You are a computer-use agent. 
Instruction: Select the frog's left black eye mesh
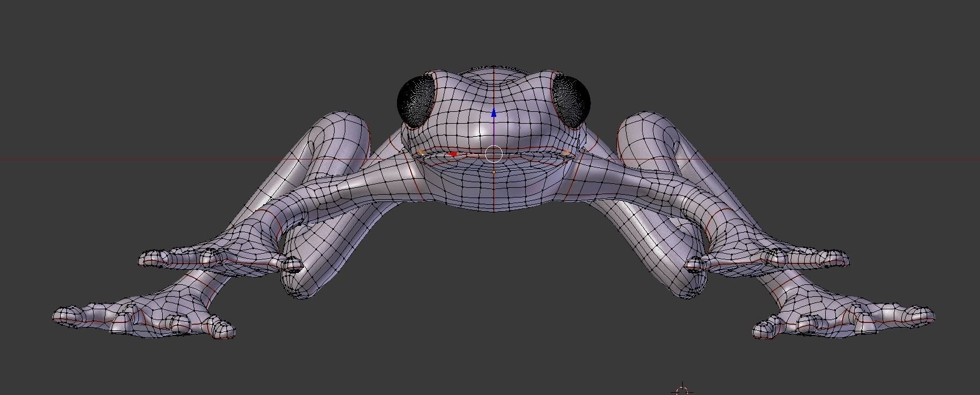416,102
